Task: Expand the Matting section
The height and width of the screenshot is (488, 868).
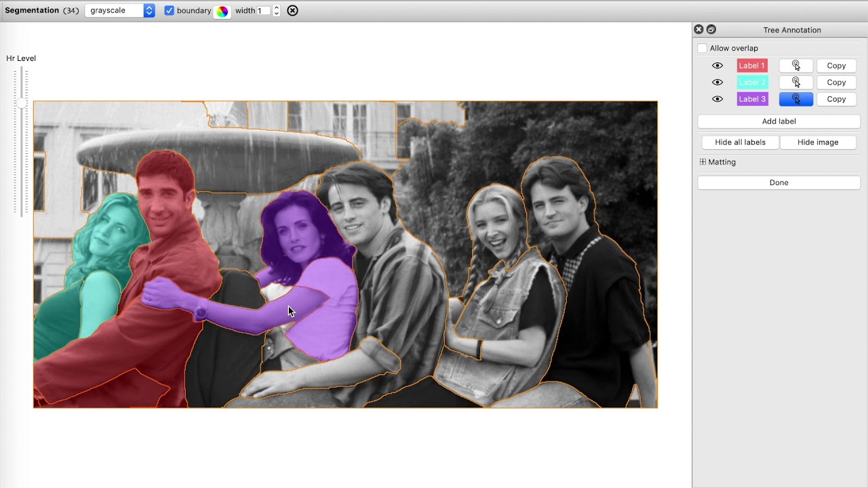Action: pyautogui.click(x=703, y=162)
